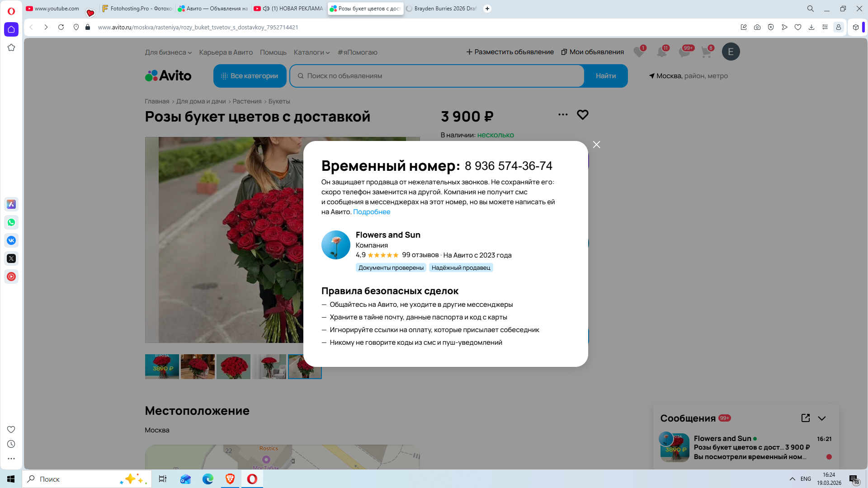Screen dimensions: 868x488
Task: Click the favorites heart icon in Avito header
Action: (638, 52)
